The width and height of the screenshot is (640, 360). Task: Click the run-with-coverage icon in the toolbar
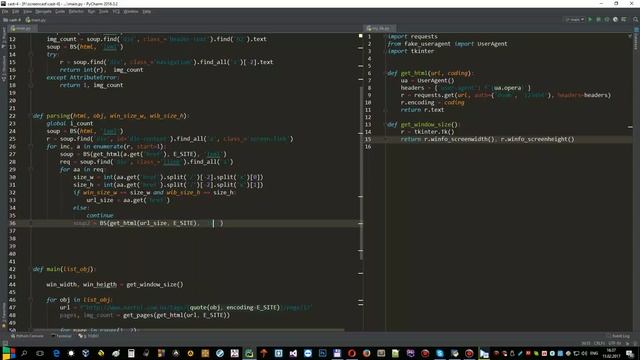pyautogui.click(x=607, y=20)
